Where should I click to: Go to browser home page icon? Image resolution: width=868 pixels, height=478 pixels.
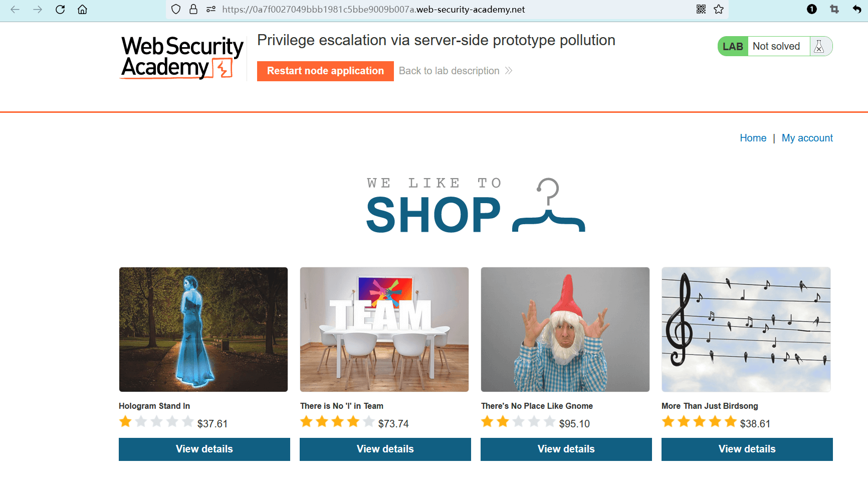[x=83, y=10]
